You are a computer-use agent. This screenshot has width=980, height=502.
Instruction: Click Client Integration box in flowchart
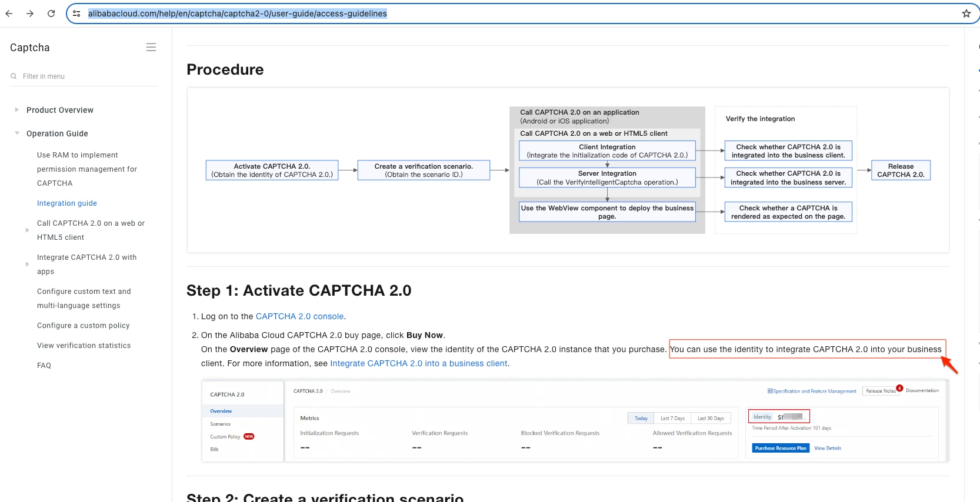pos(607,151)
